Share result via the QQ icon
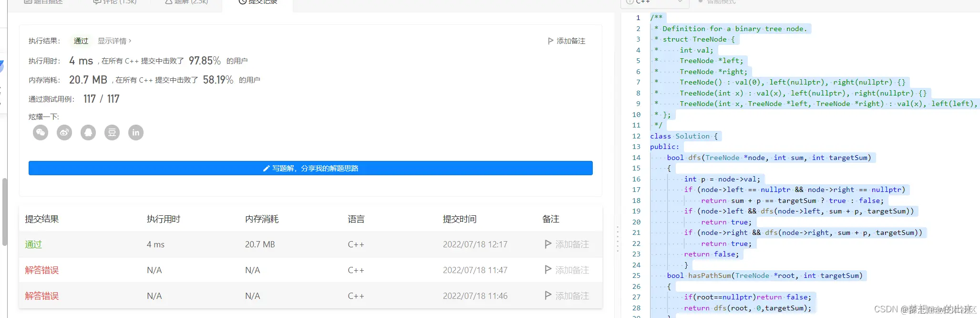Image resolution: width=980 pixels, height=318 pixels. click(x=88, y=132)
